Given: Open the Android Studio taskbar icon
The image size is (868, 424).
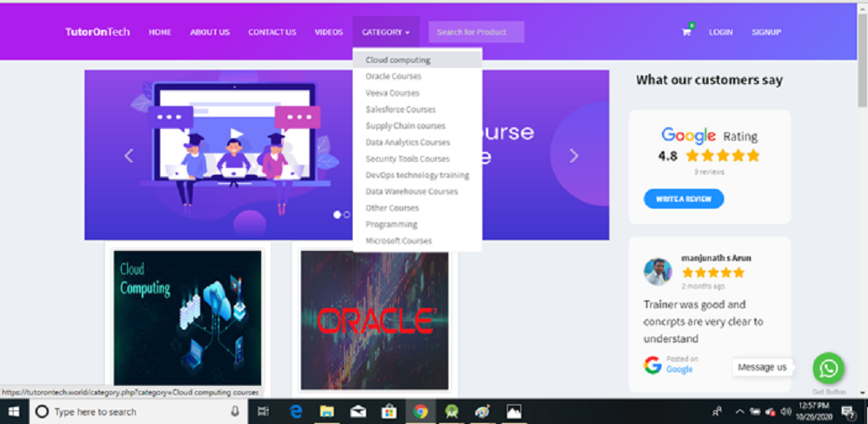Looking at the screenshot, I should [452, 411].
